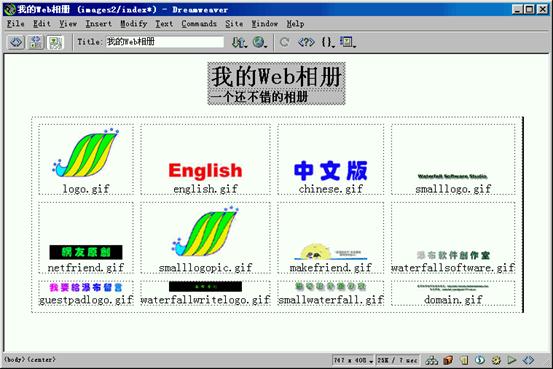The height and width of the screenshot is (369, 553).
Task: Open the Behaviors gear launcher icon
Action: coord(496,360)
